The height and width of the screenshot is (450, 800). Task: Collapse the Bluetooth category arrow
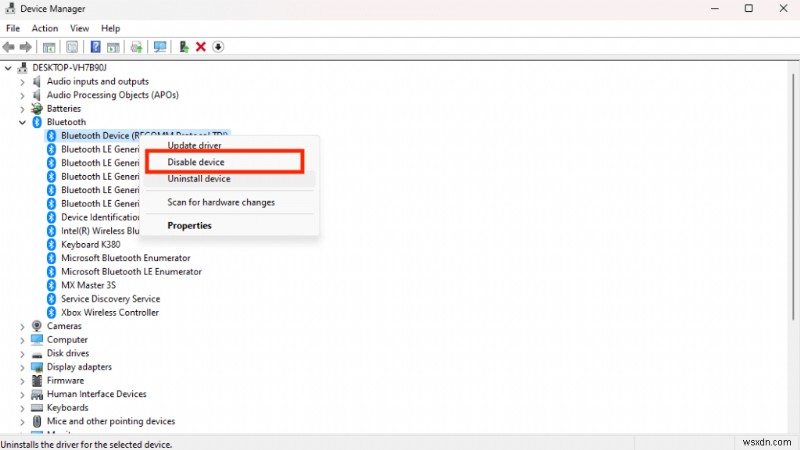click(22, 122)
